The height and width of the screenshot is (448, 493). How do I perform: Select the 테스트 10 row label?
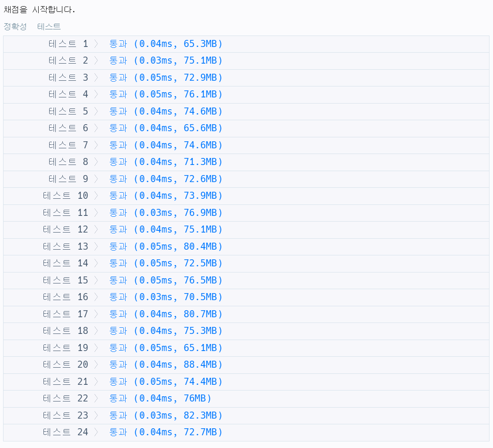65,195
